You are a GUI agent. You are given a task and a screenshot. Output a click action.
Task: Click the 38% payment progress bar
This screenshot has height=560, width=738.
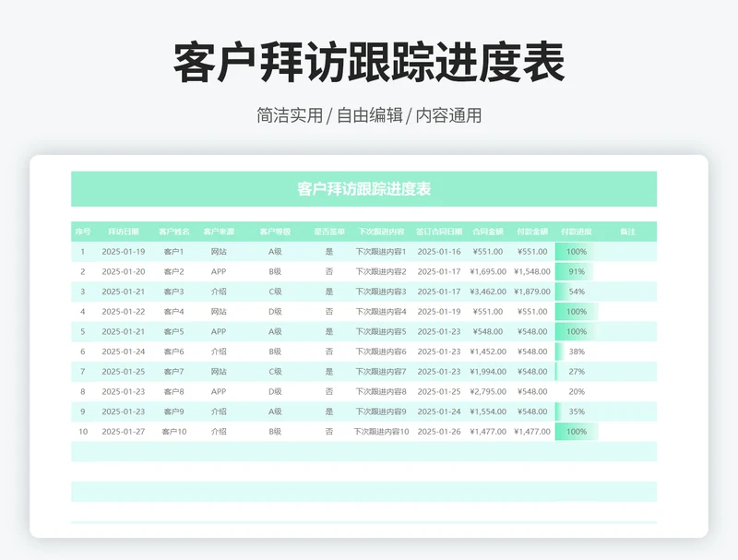pyautogui.click(x=577, y=351)
